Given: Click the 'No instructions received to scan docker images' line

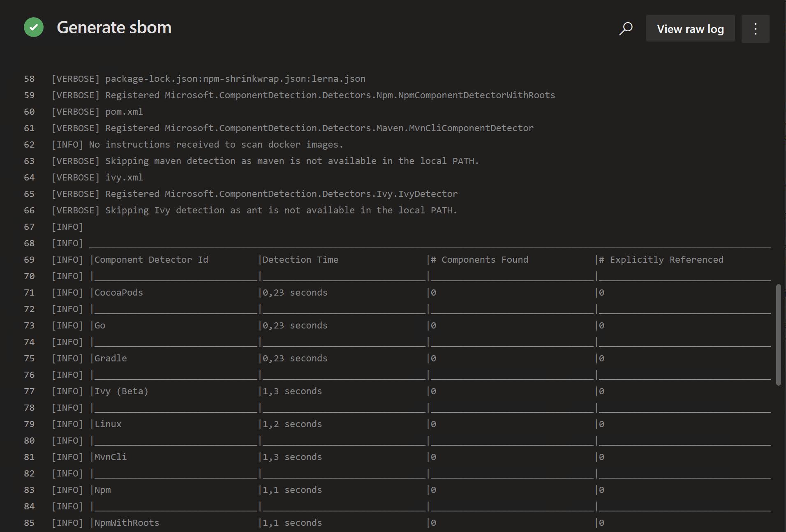Looking at the screenshot, I should click(216, 145).
